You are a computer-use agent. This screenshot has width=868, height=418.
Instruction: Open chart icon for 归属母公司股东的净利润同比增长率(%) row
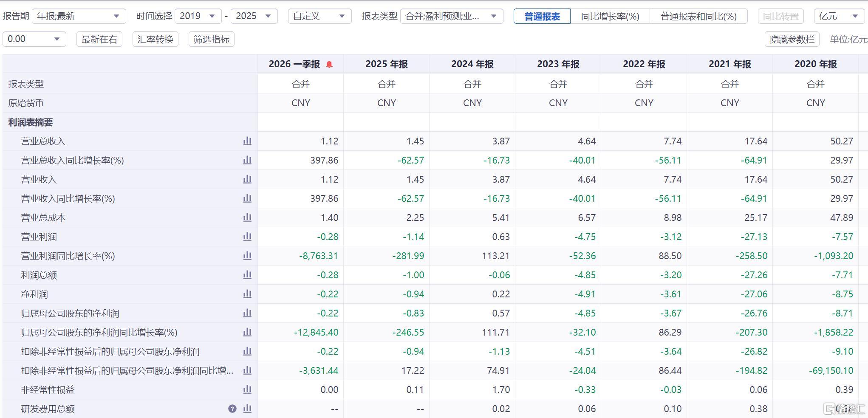(247, 332)
